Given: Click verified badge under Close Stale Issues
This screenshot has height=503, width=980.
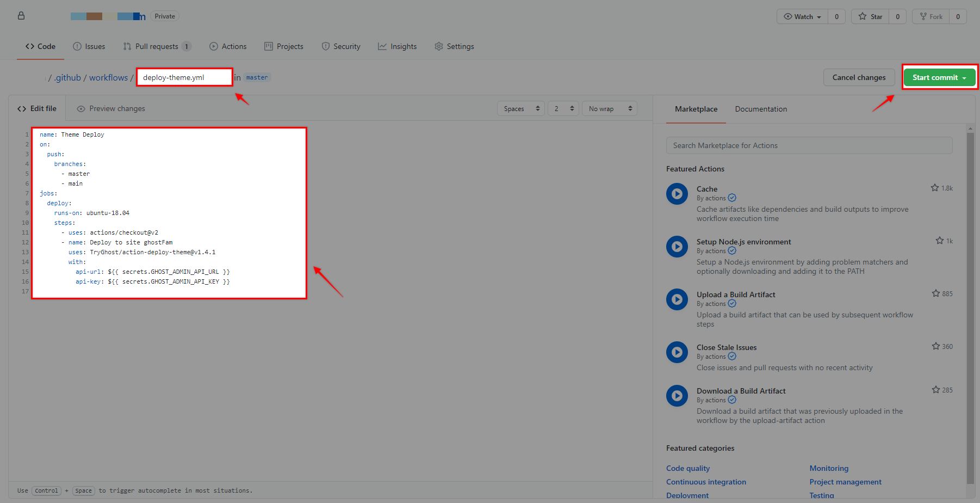Looking at the screenshot, I should point(732,356).
